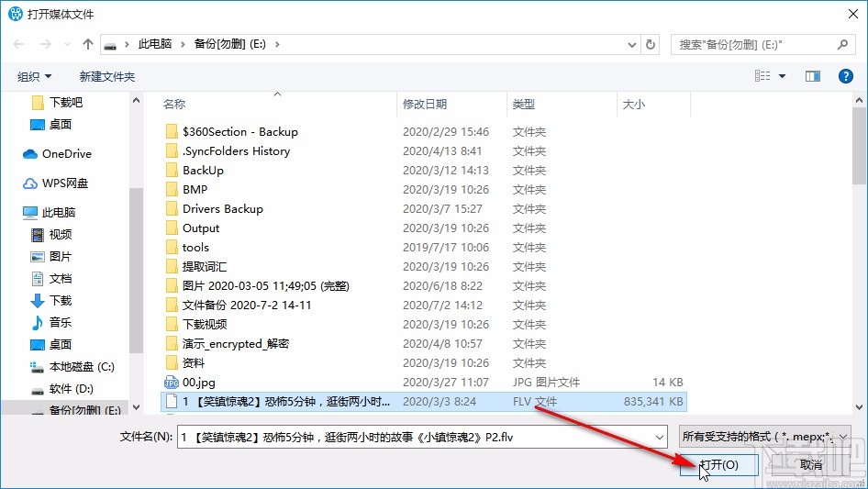Select 文件备份 2020-7-2 14-11 folder
Image resolution: width=868 pixels, height=489 pixels.
pos(247,306)
